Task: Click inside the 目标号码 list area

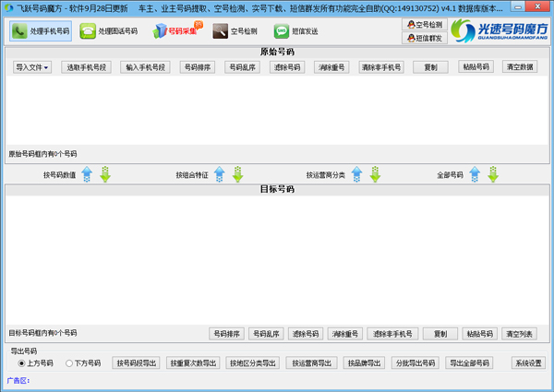Action: click(x=276, y=258)
